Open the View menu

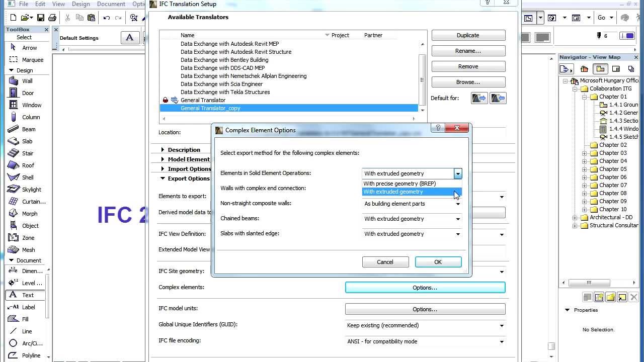tap(58, 4)
